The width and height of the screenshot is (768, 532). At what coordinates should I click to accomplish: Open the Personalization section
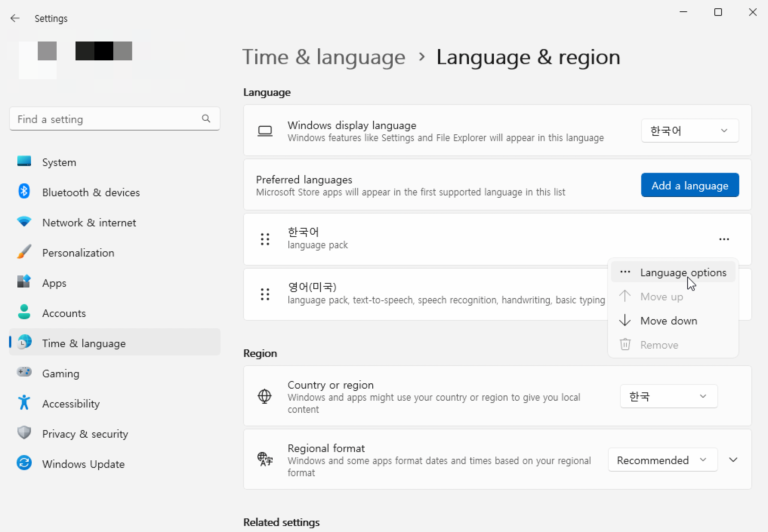78,253
